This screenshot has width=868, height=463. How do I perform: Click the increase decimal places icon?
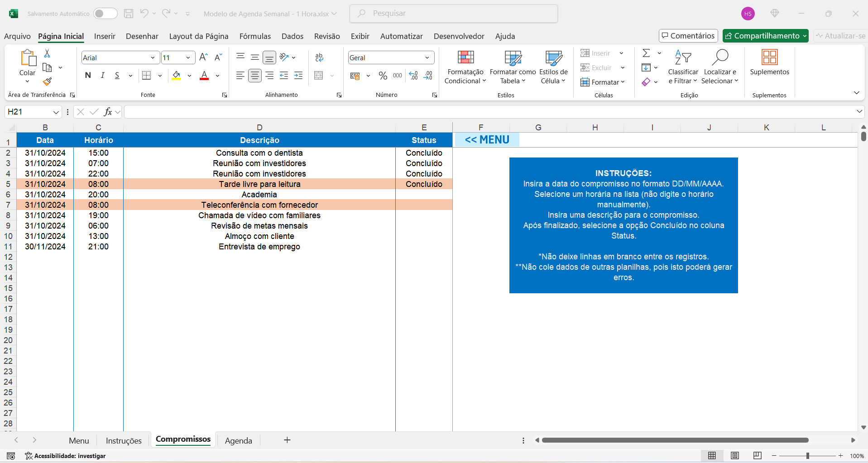coord(413,76)
